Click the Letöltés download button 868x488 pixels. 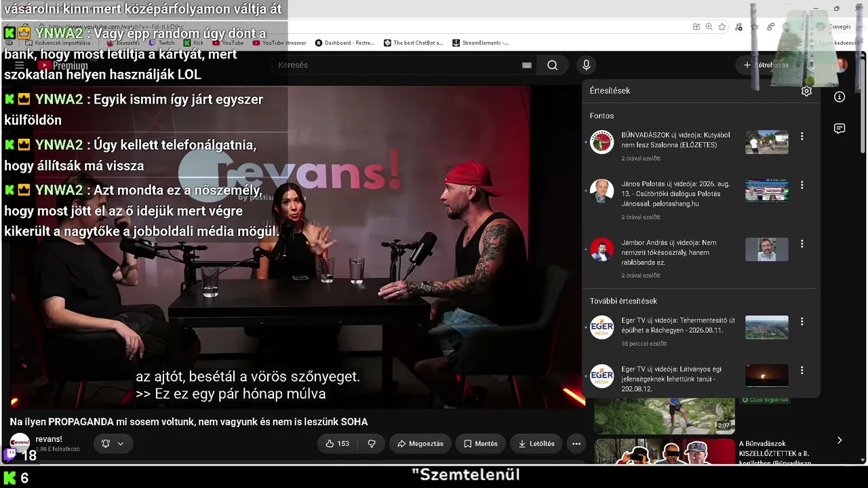[x=536, y=444]
